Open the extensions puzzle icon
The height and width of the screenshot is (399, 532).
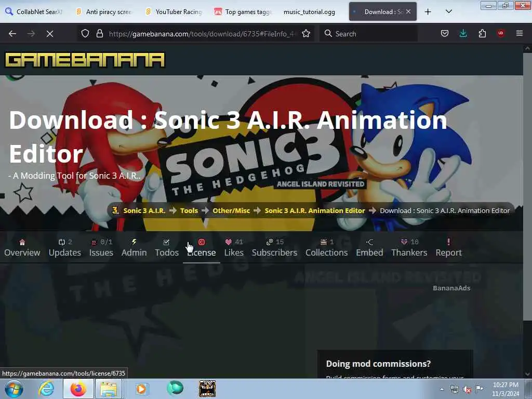482,34
